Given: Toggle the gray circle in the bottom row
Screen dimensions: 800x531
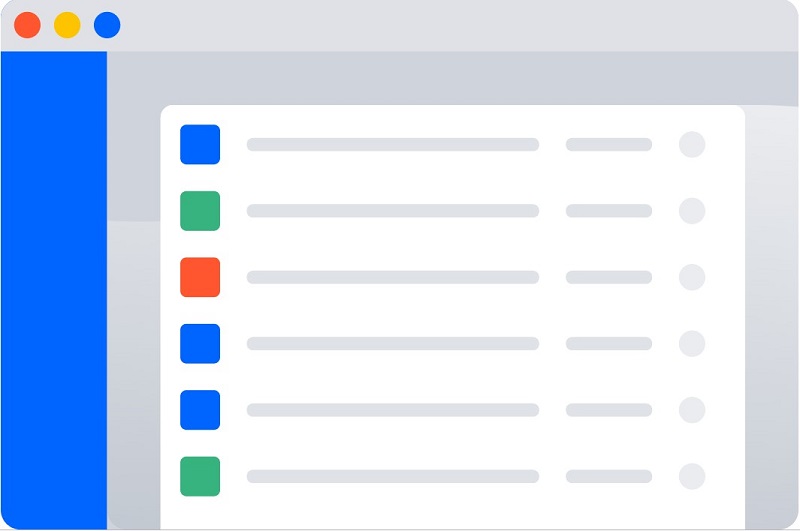Looking at the screenshot, I should 692,476.
